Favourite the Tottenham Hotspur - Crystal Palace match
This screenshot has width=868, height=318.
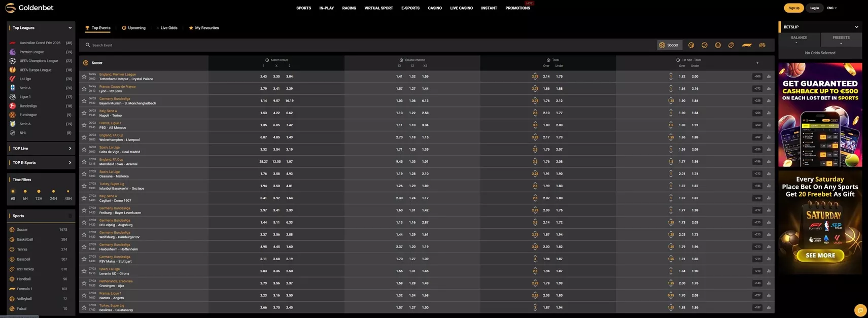84,77
